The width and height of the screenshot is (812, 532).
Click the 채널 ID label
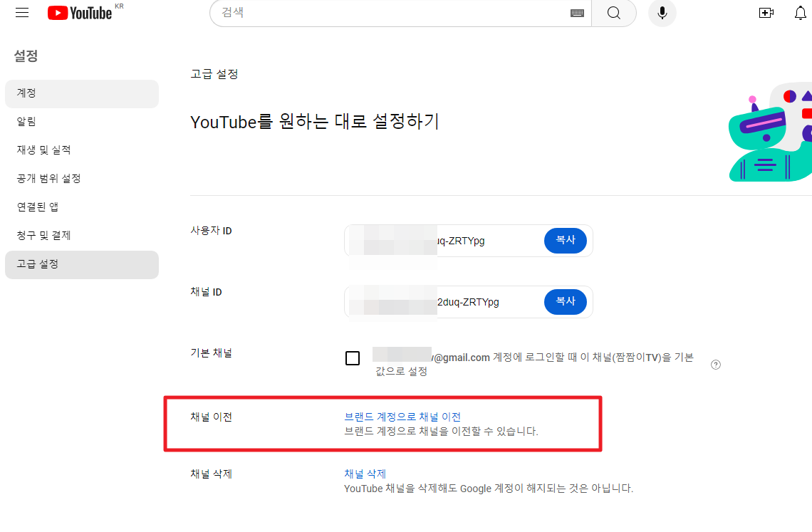click(x=206, y=292)
